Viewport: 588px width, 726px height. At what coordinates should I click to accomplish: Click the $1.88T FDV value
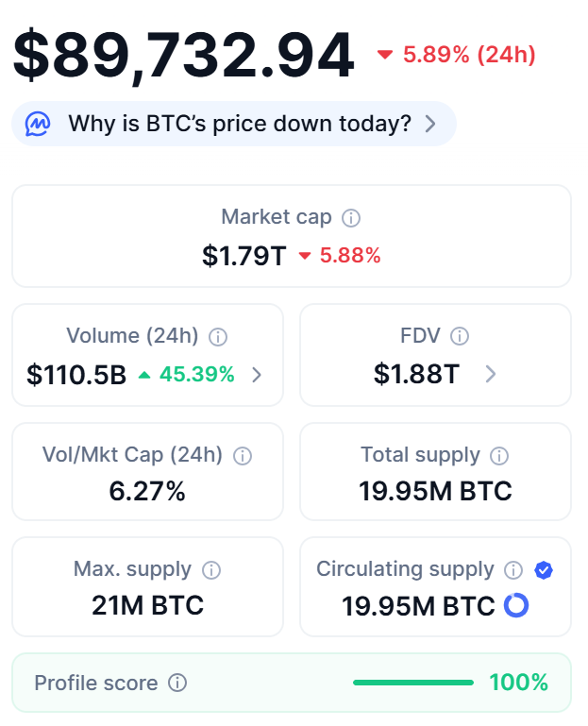pyautogui.click(x=416, y=375)
